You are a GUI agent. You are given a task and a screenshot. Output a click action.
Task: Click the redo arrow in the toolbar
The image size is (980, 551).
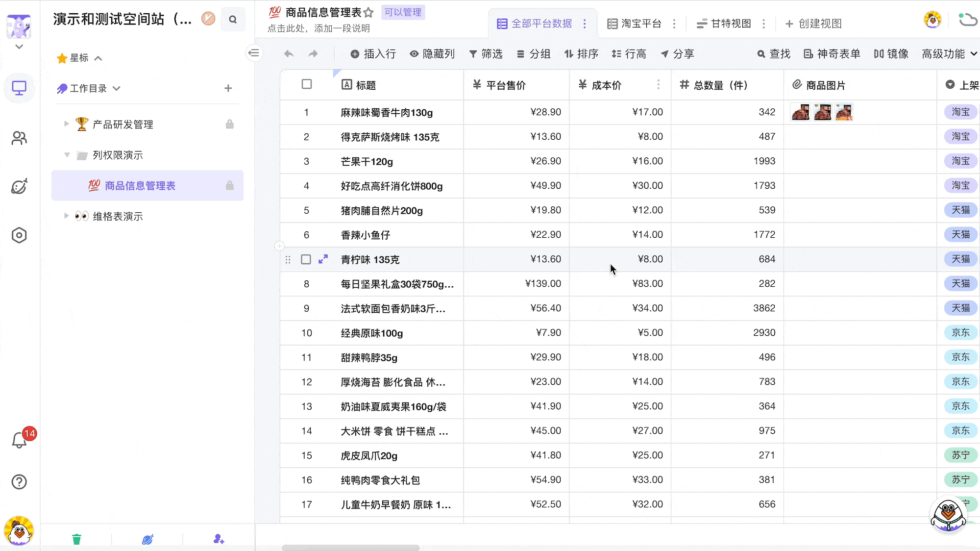313,54
